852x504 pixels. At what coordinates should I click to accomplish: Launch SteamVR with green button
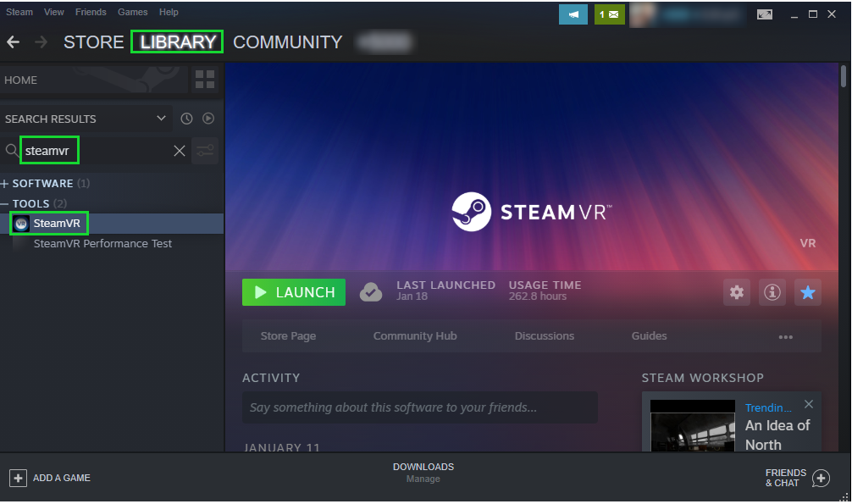(x=294, y=292)
